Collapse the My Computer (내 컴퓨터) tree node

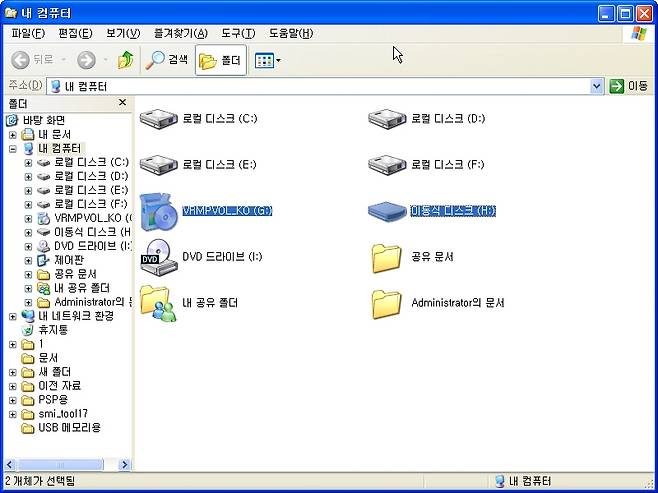[13, 148]
